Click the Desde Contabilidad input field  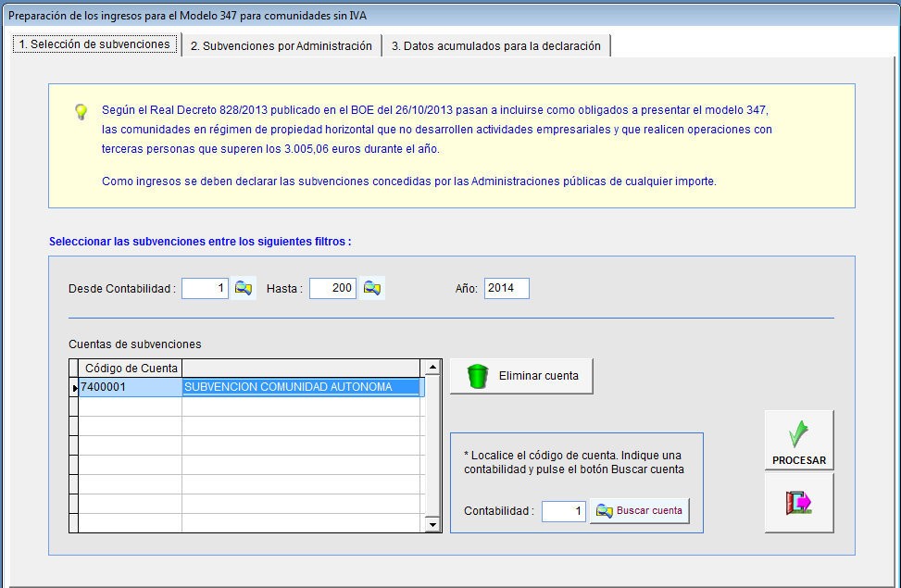205,289
